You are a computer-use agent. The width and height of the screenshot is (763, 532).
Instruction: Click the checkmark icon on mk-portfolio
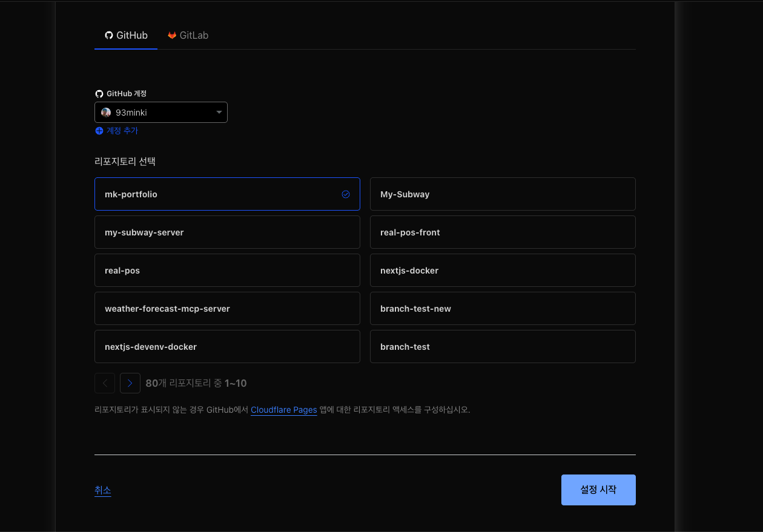346,194
